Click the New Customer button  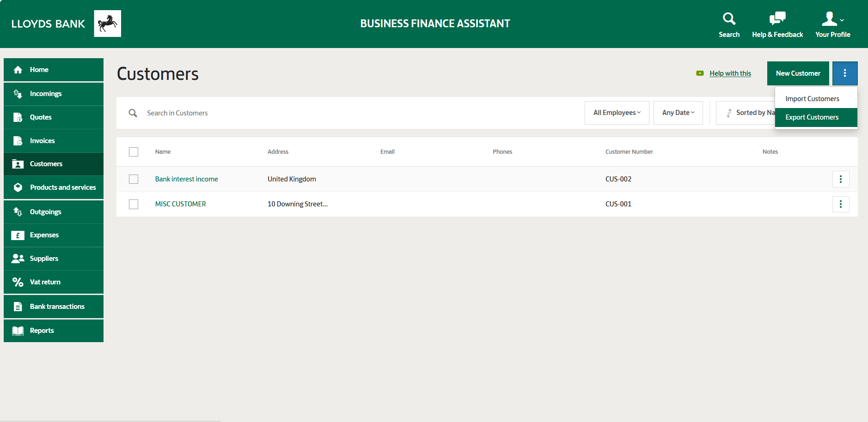click(x=798, y=73)
